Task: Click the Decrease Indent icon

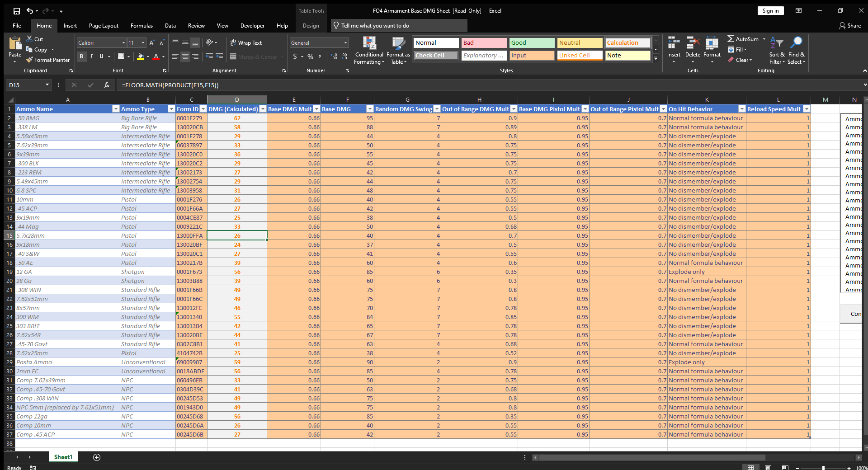Action: (209, 56)
